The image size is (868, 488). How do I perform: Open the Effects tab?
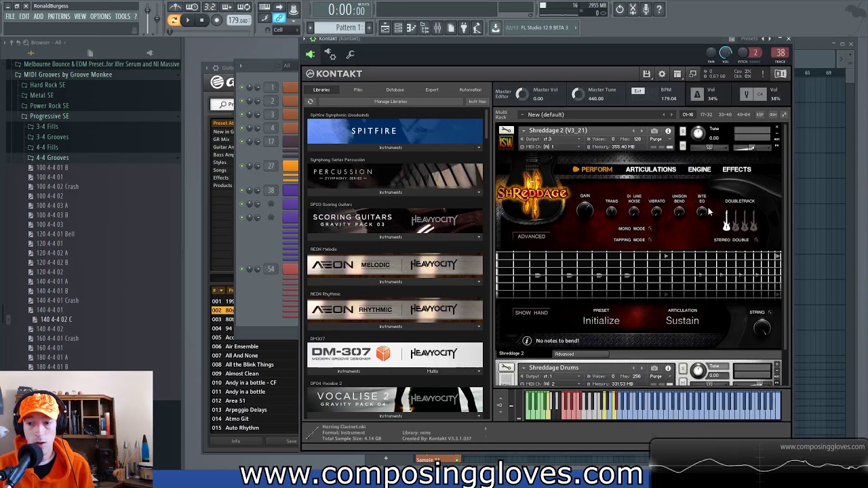point(736,169)
